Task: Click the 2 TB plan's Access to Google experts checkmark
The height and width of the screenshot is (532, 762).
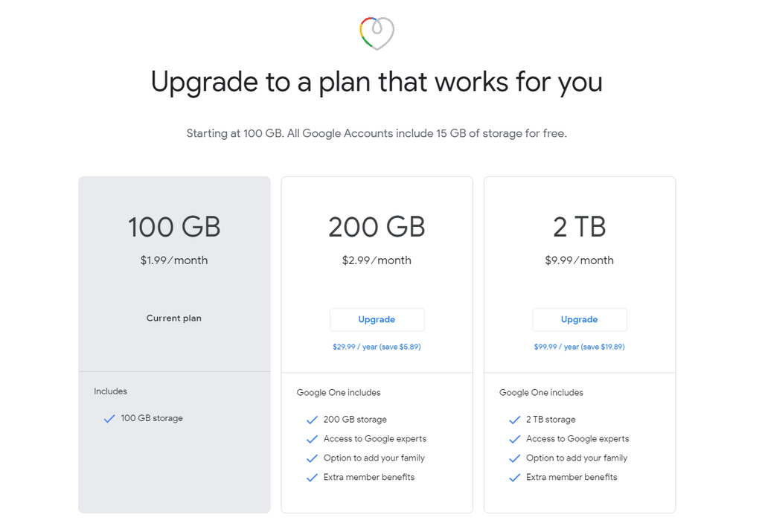Action: (514, 438)
